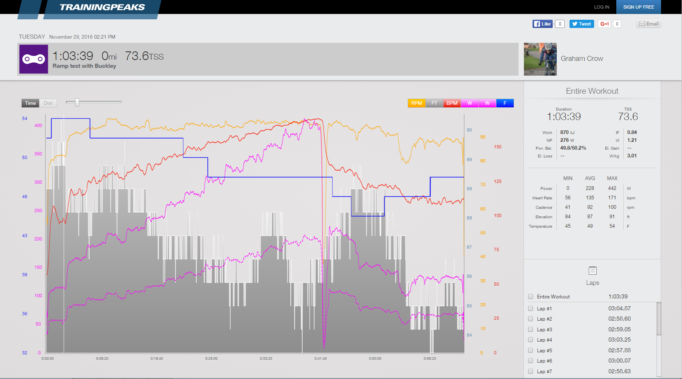Click the Graham Crow athlete name
This screenshot has width=682, height=379.
coord(582,58)
